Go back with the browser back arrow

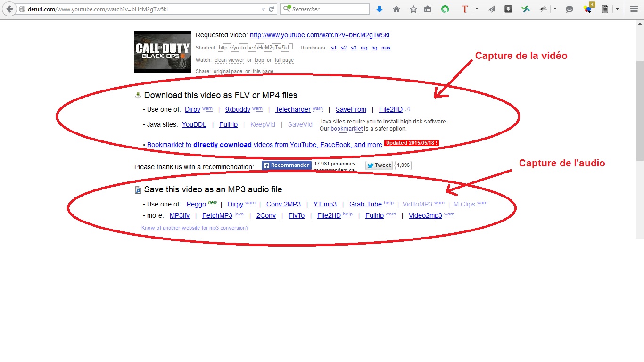coord(9,9)
